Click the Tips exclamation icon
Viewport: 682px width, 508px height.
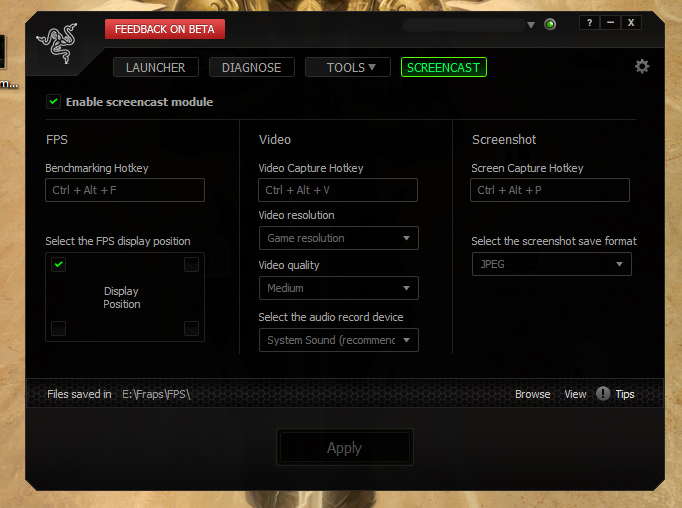click(603, 394)
